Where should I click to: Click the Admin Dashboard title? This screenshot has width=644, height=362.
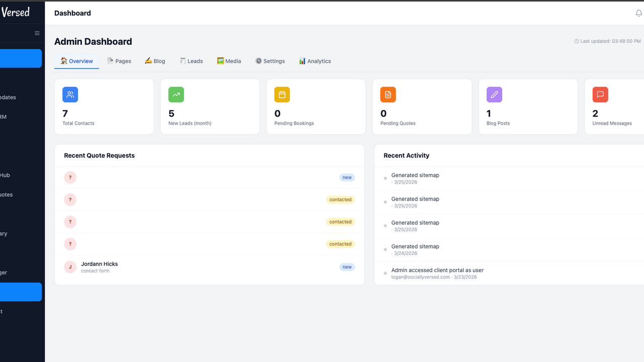(93, 42)
